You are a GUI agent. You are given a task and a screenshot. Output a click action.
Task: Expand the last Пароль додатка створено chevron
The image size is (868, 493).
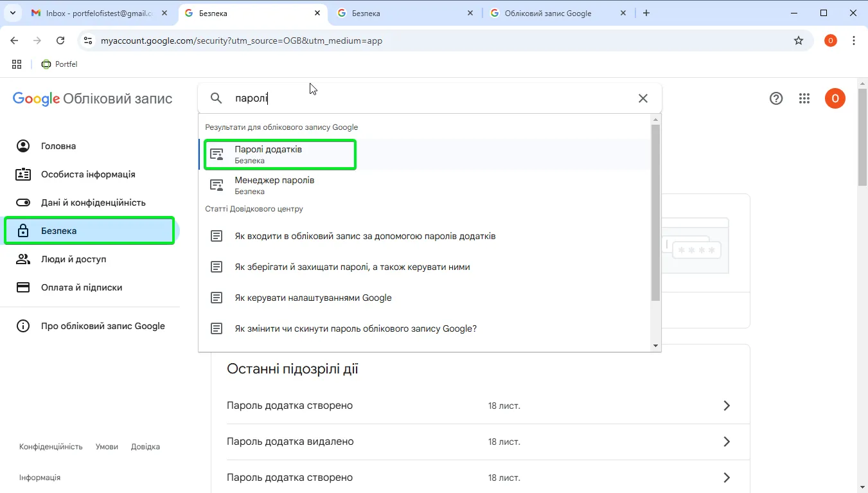(727, 478)
